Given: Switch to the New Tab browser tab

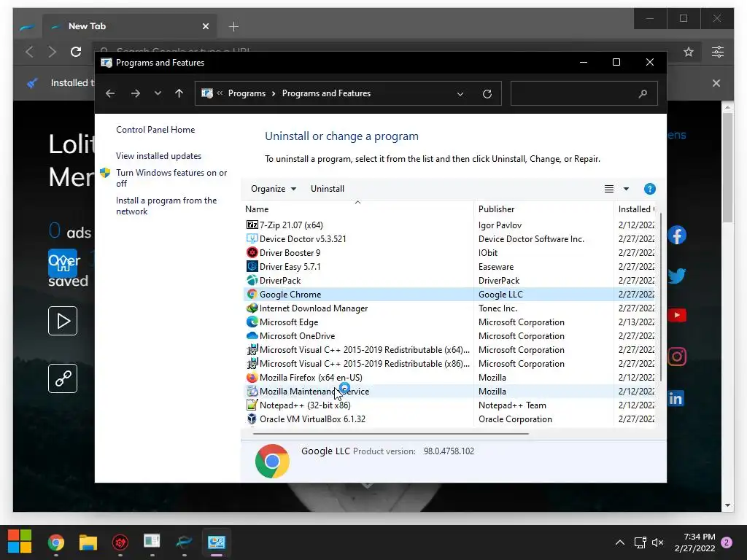Looking at the screenshot, I should coord(130,26).
